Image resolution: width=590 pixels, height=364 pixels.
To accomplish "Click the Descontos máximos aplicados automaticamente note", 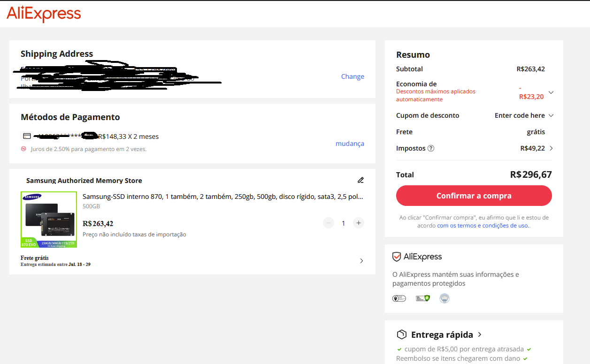I will click(x=436, y=95).
